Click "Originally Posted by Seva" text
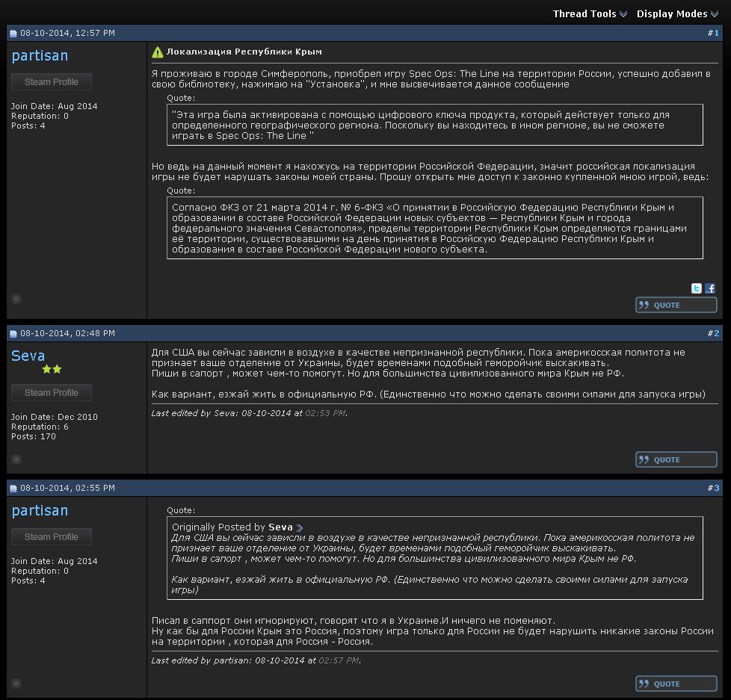Image resolution: width=731 pixels, height=700 pixels. (x=232, y=527)
